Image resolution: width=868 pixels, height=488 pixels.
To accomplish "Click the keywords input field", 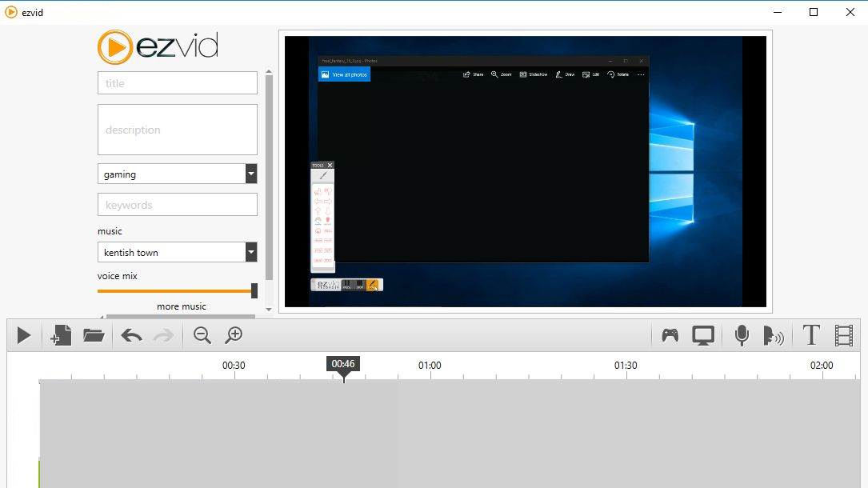I will point(177,205).
